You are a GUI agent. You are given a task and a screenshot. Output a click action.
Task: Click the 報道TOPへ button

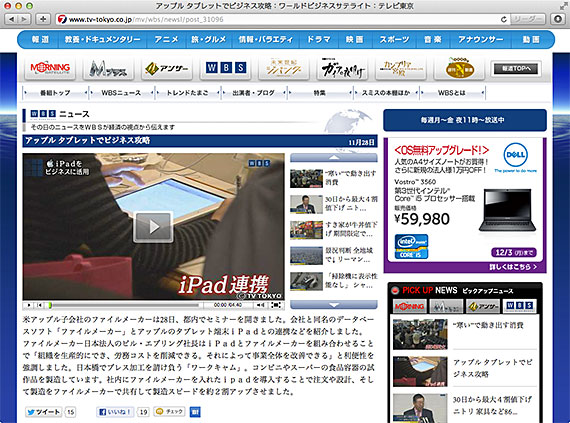[x=516, y=69]
